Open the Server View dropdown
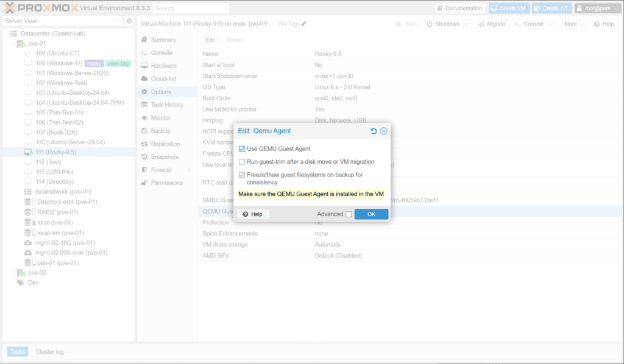 tap(117, 21)
